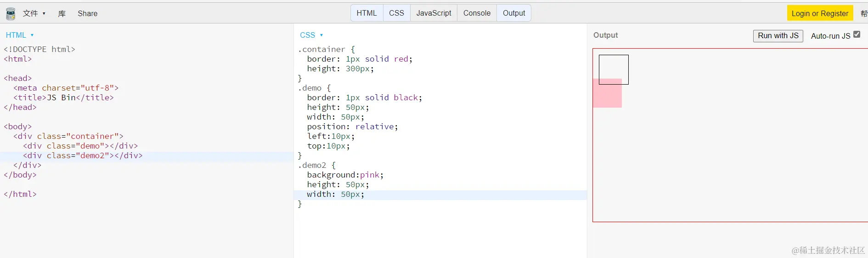Screen dimensions: 868x258
Task: Toggle the Console panel tab
Action: pyautogui.click(x=477, y=13)
